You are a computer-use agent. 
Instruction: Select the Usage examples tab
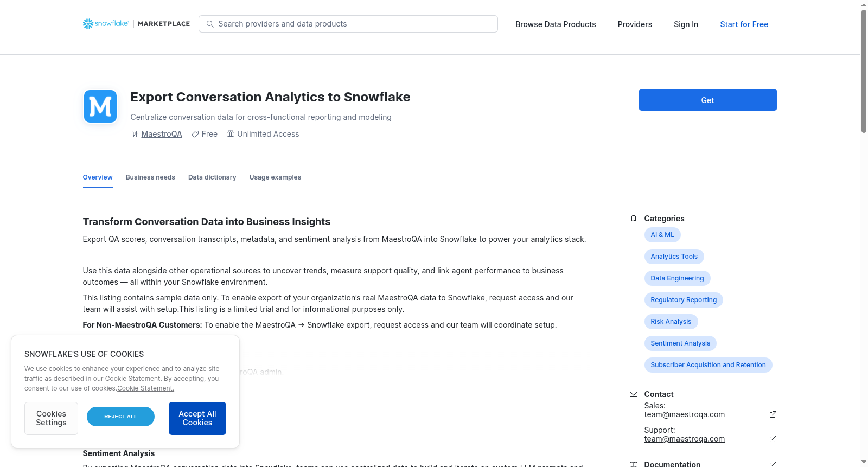point(275,177)
